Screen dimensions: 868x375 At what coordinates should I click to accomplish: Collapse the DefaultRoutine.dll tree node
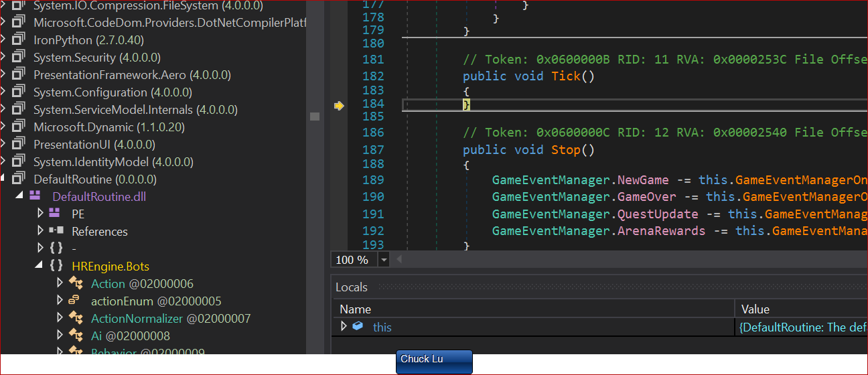(19, 196)
